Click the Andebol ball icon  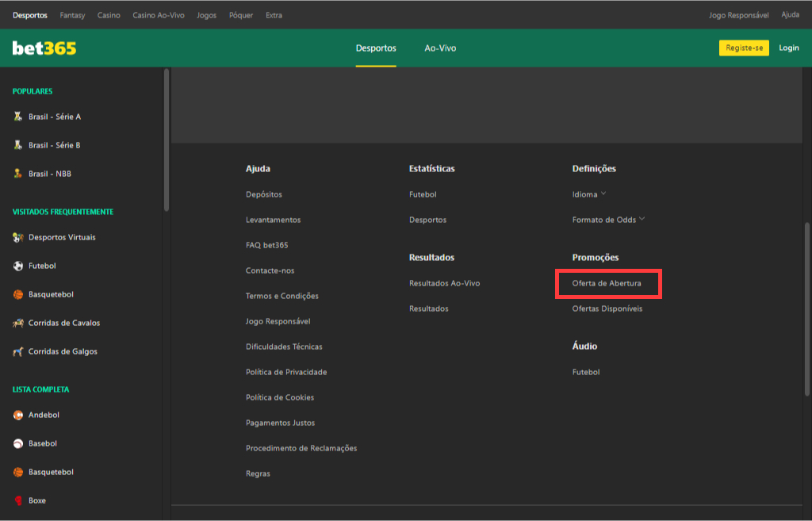(x=18, y=415)
